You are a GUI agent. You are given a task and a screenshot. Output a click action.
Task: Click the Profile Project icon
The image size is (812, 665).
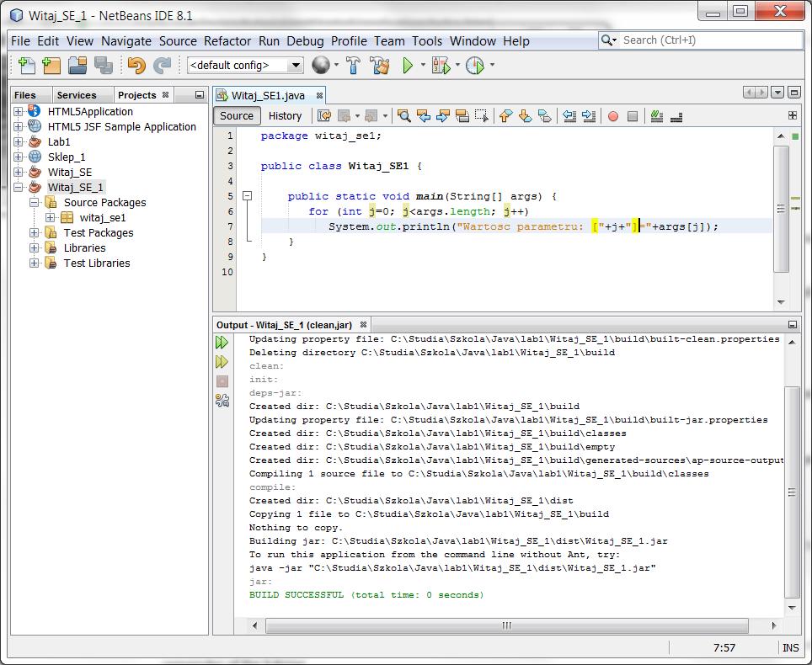475,65
